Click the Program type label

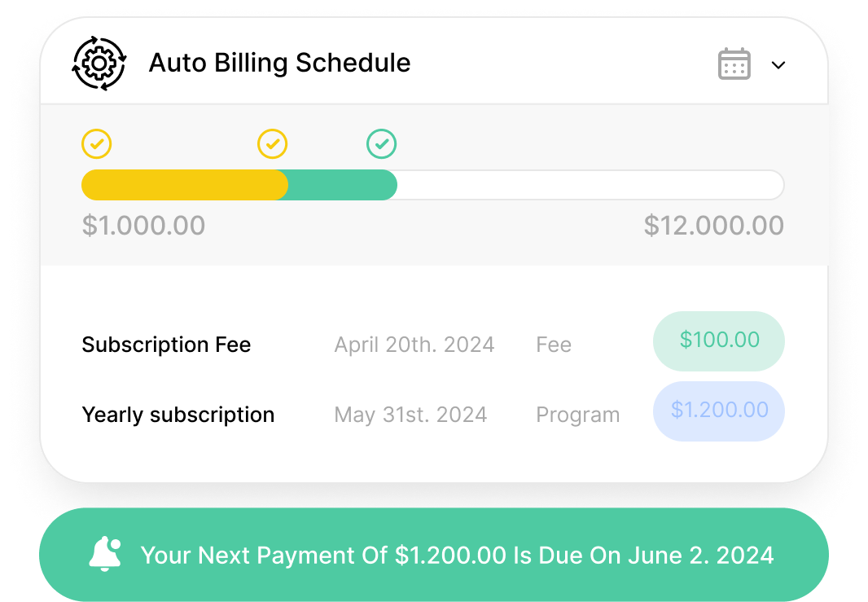point(577,415)
